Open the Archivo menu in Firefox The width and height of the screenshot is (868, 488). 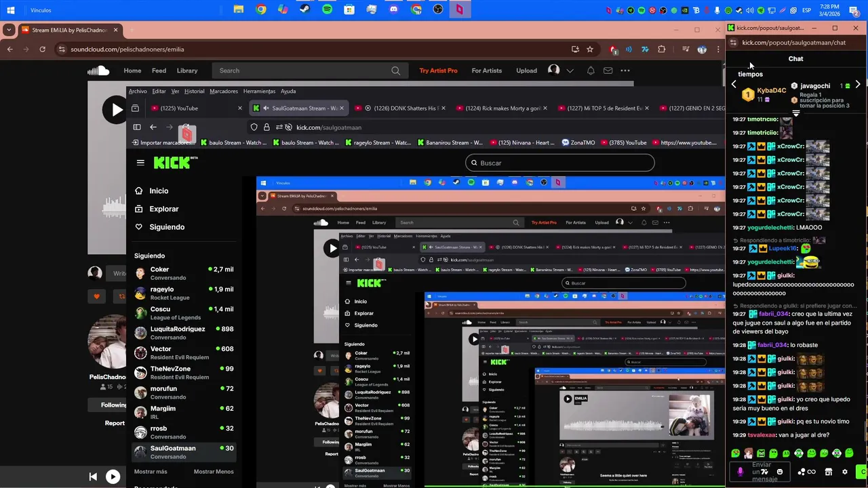point(138,91)
